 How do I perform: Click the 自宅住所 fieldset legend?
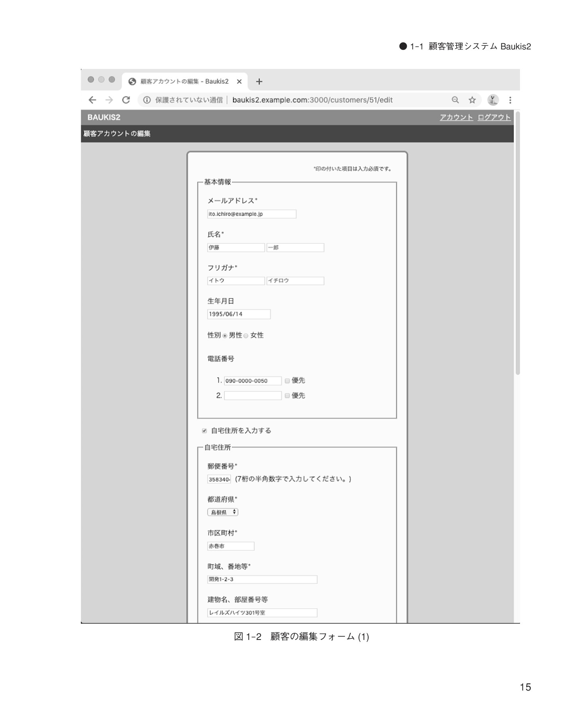tap(218, 447)
